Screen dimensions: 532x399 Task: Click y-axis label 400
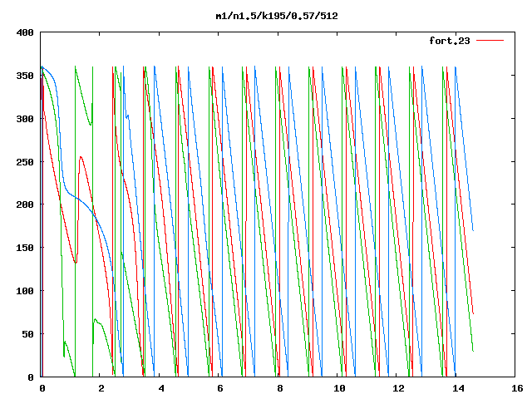(x=25, y=33)
